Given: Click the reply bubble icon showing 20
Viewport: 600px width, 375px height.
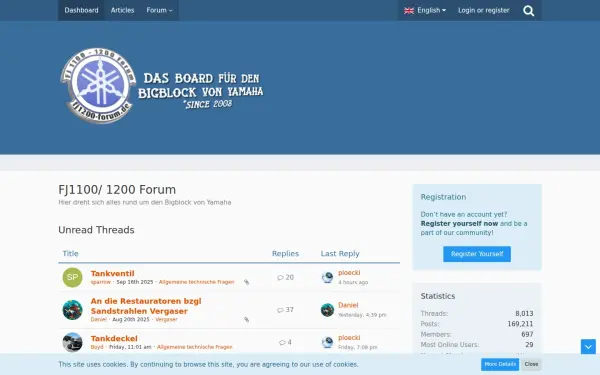Looking at the screenshot, I should [x=280, y=277].
